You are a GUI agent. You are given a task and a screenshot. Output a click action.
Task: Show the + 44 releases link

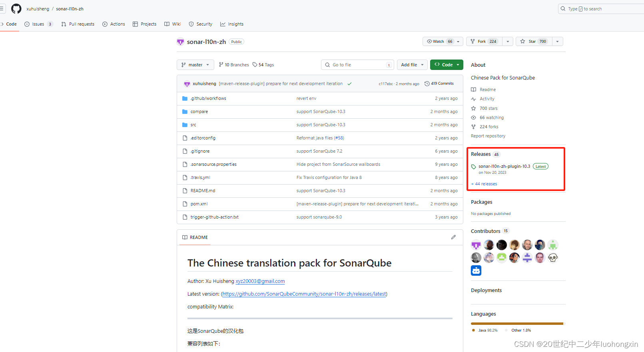point(484,184)
